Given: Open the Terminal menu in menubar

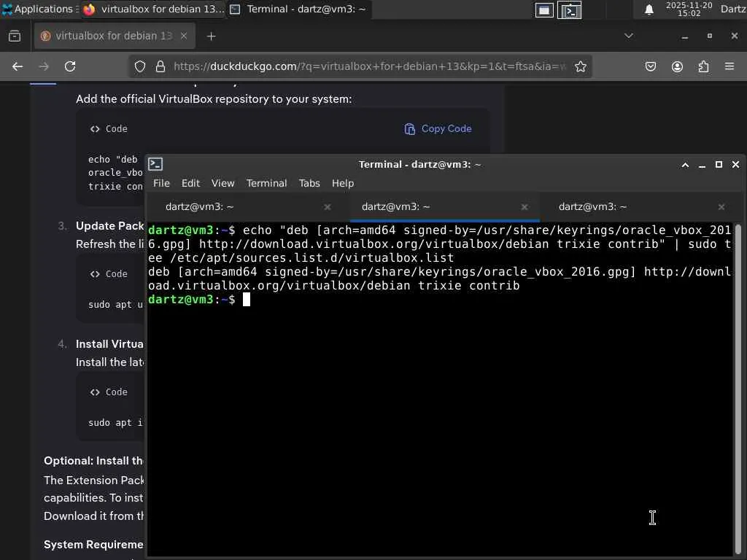Looking at the screenshot, I should click(266, 183).
